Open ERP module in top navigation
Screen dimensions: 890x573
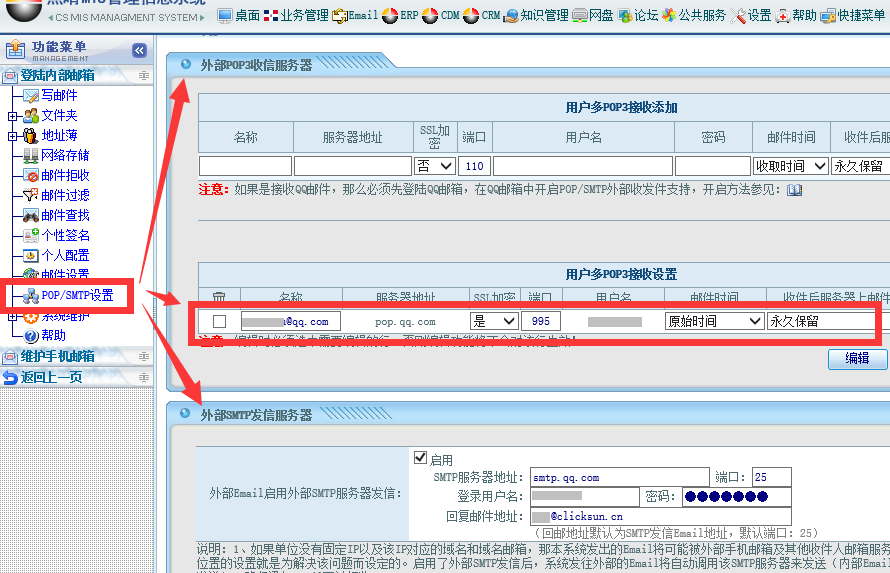[x=400, y=15]
